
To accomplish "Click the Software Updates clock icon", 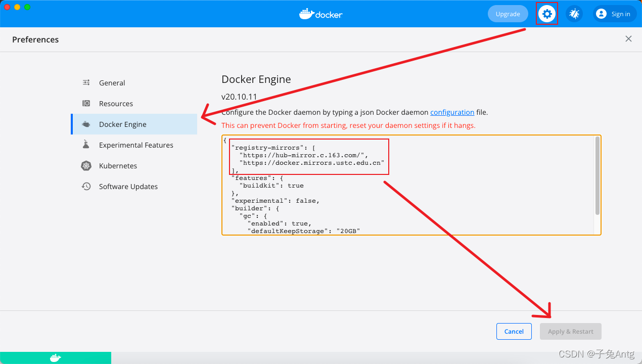I will coord(86,187).
